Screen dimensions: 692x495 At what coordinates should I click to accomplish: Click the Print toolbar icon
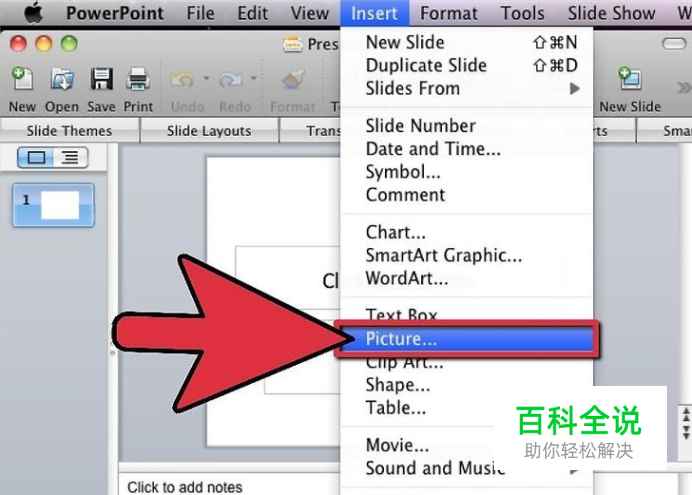tap(138, 79)
